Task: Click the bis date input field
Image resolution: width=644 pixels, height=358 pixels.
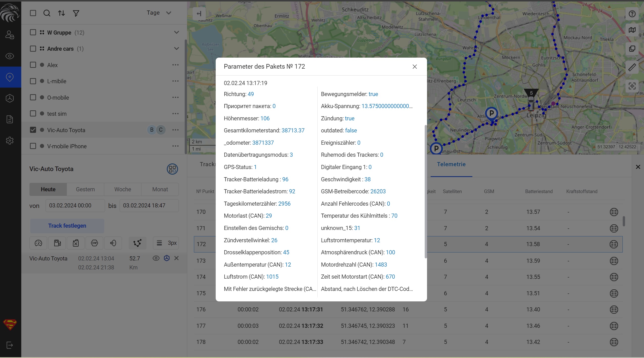Action: [x=149, y=206]
